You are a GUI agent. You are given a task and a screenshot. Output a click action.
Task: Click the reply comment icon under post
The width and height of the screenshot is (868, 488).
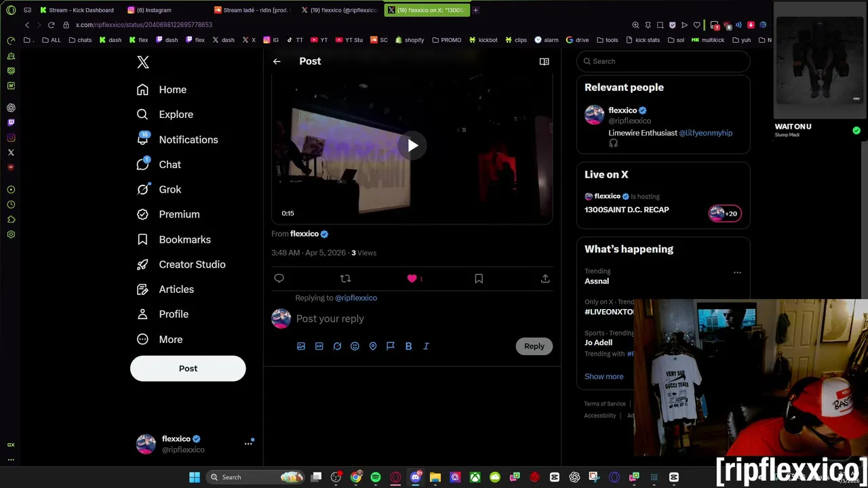279,279
